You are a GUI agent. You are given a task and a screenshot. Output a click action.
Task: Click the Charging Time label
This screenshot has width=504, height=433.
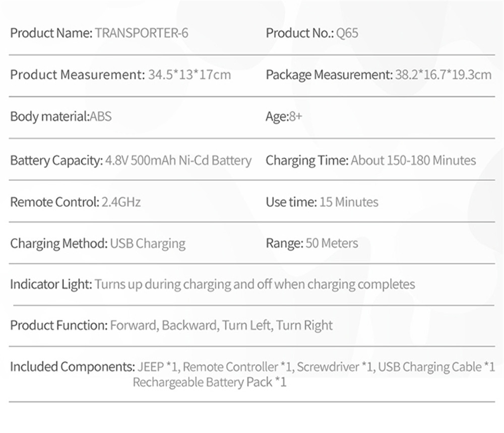click(307, 161)
